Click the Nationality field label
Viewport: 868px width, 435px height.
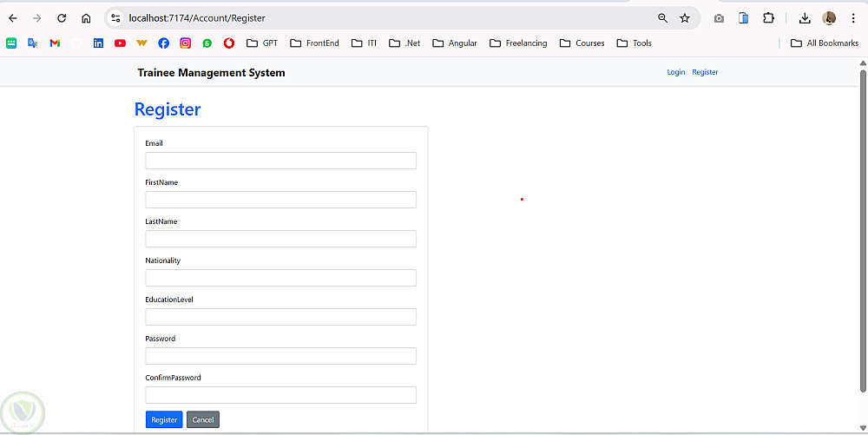point(163,260)
